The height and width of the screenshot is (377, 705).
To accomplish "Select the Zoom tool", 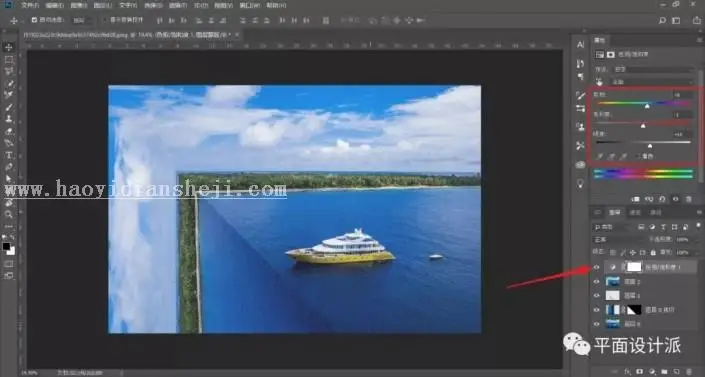I will coord(9,215).
